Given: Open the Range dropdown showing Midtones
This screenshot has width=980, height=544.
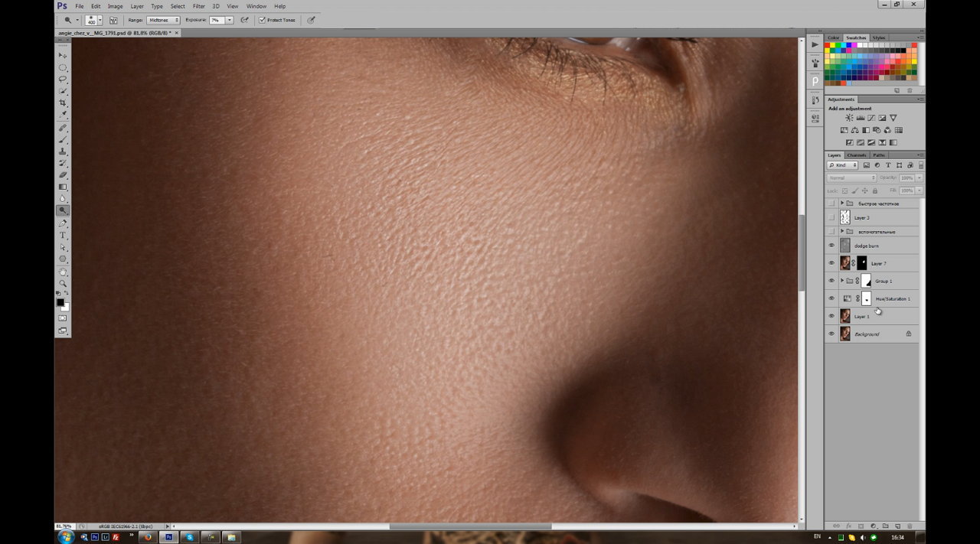Looking at the screenshot, I should click(163, 20).
